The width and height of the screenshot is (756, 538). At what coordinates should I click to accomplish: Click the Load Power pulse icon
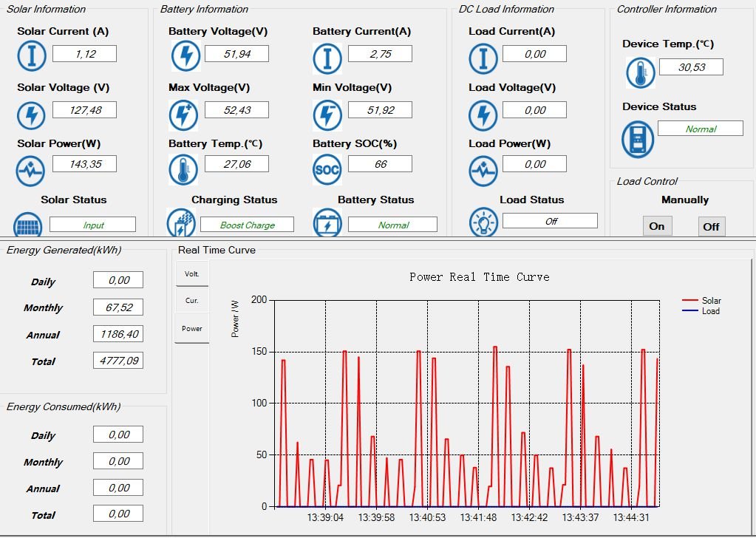pos(483,170)
